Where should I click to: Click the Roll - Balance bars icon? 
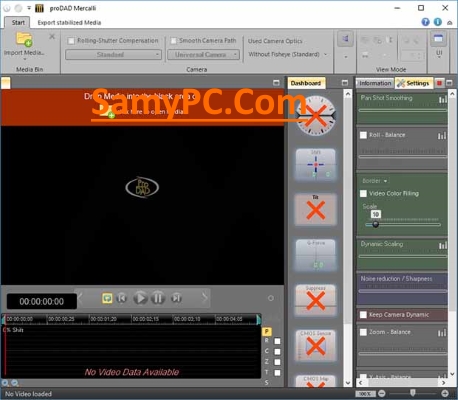coord(442,136)
